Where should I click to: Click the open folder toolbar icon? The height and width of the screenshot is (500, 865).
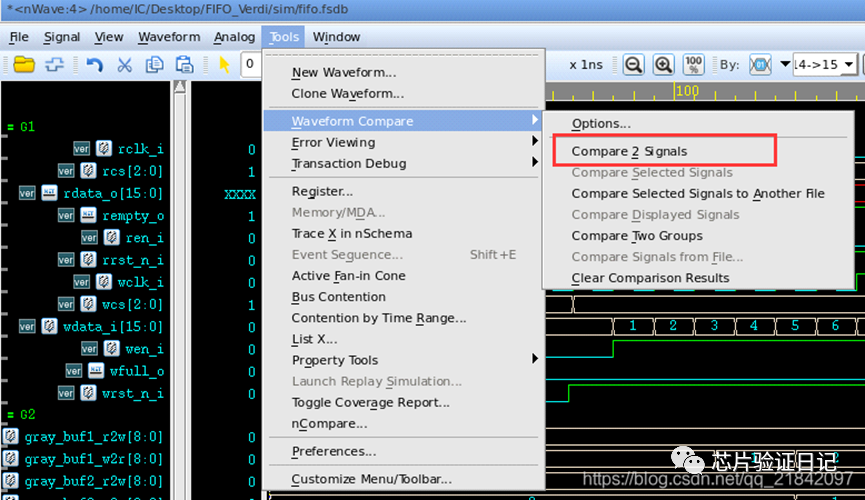point(24,65)
